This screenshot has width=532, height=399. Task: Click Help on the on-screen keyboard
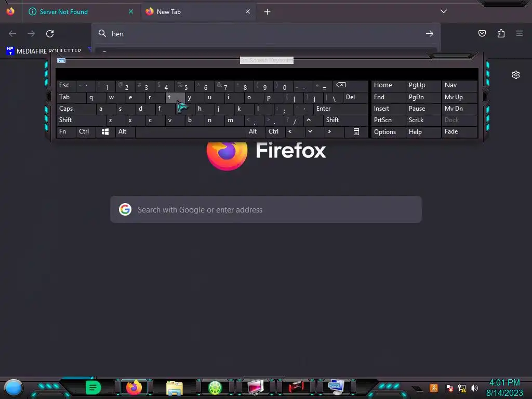pos(423,131)
